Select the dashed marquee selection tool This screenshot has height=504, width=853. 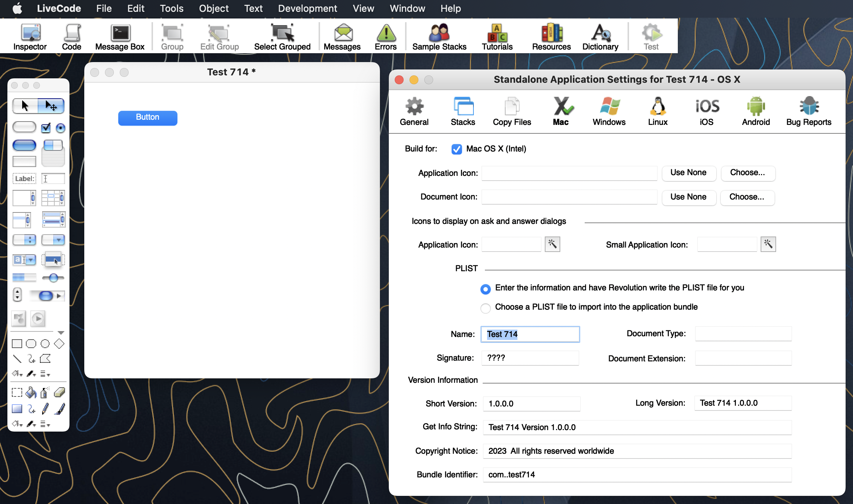(17, 392)
